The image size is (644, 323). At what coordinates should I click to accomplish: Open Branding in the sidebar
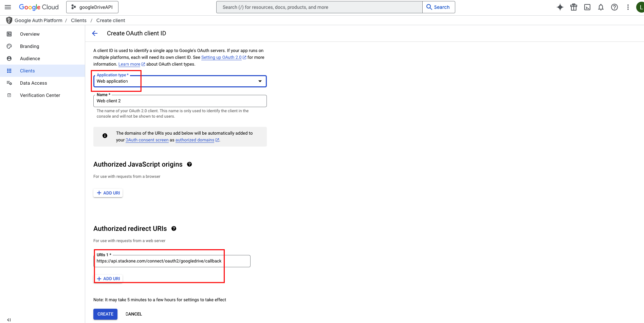click(x=42, y=46)
